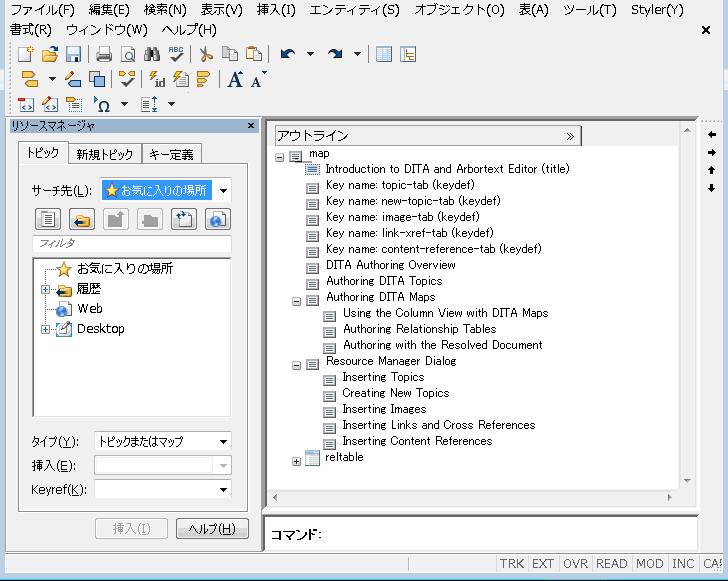Increase font size with the large A icon
This screenshot has height=581, width=728.
point(235,79)
